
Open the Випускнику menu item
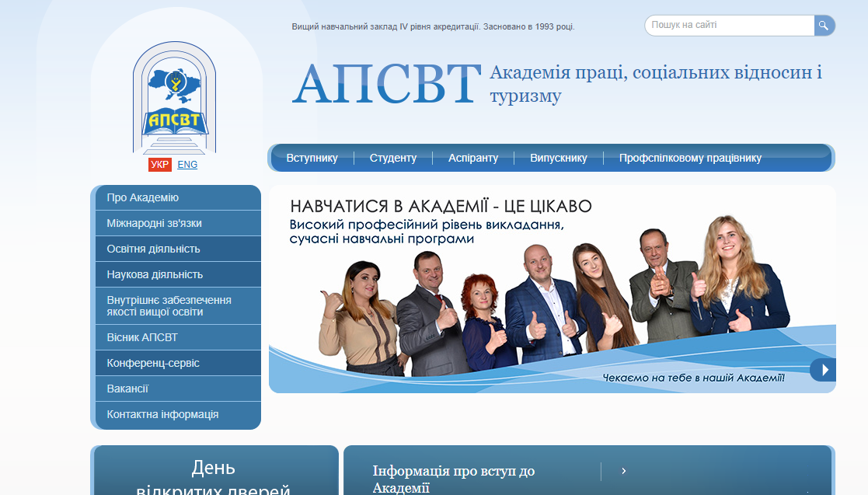[558, 158]
